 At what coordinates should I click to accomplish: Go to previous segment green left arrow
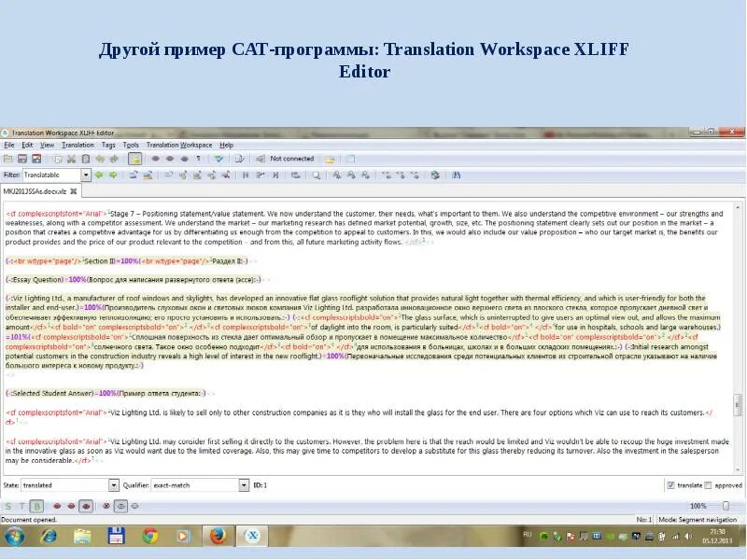click(99, 175)
